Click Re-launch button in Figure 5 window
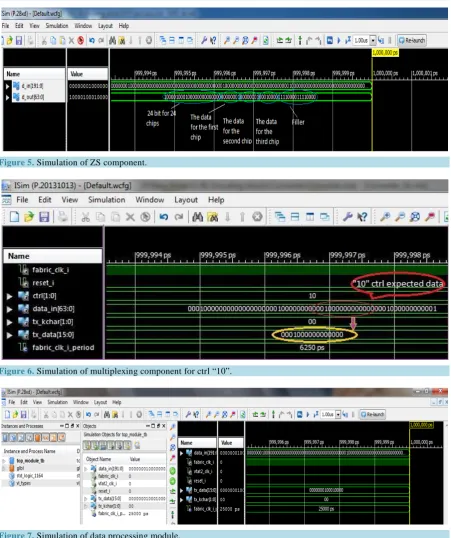Image resolution: width=451 pixels, height=538 pixels. 412,40
